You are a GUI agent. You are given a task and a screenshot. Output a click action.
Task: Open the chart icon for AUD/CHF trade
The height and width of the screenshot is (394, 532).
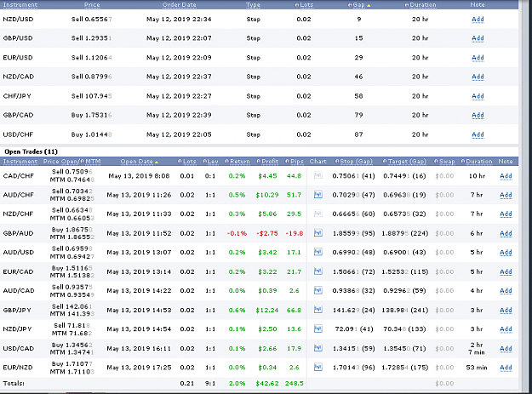point(317,195)
